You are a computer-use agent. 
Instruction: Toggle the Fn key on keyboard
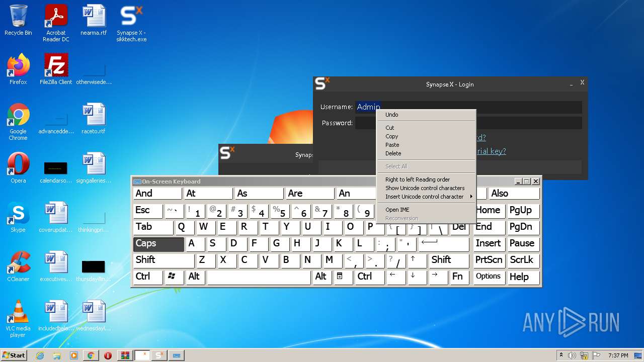coord(459,277)
